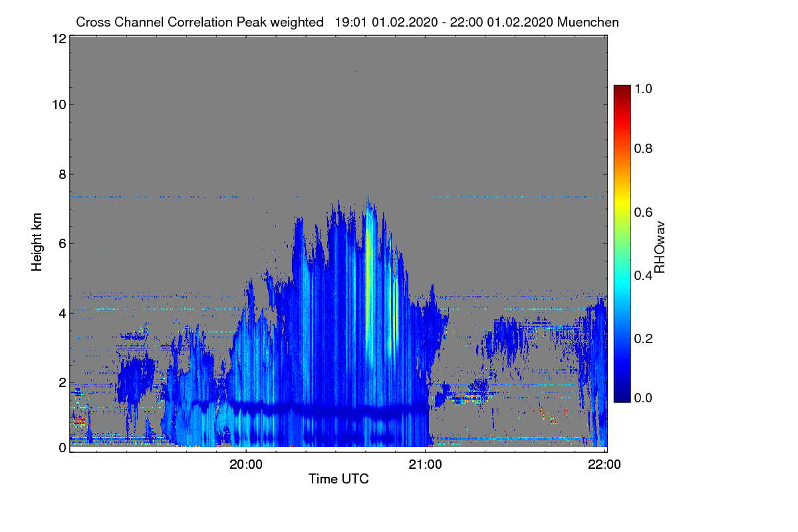Click the 'RHOwav' colorbar label
798x532 pixels.
pyautogui.click(x=660, y=247)
